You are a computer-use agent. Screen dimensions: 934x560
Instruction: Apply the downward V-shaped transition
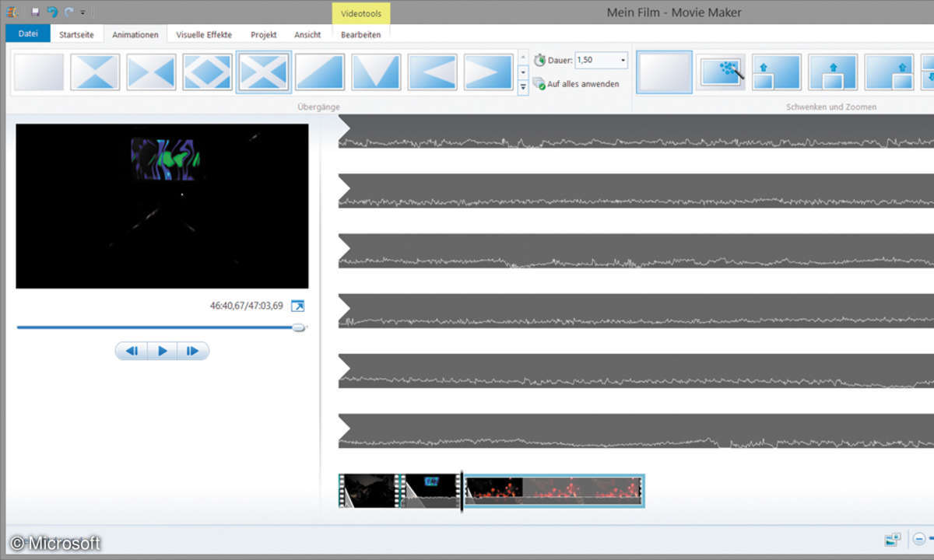(376, 72)
